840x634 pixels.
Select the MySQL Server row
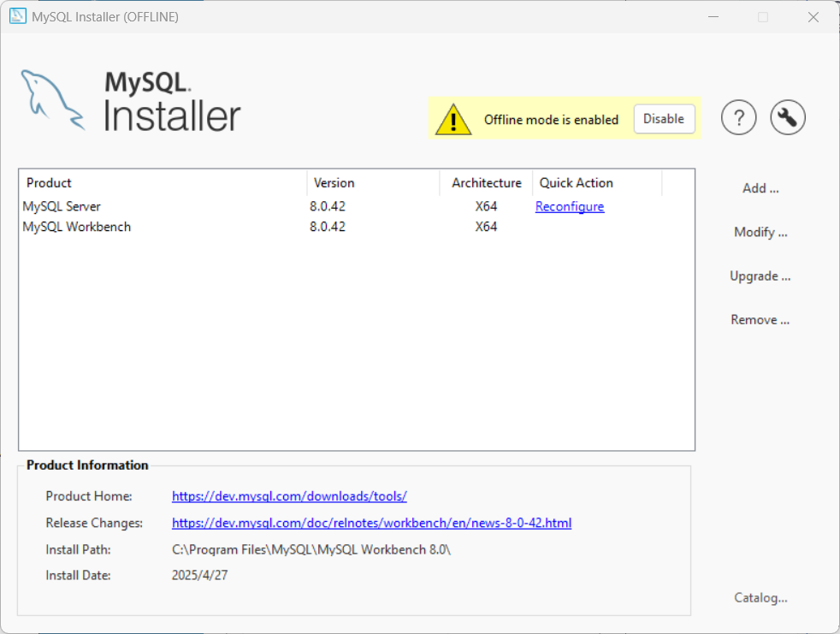(357, 206)
